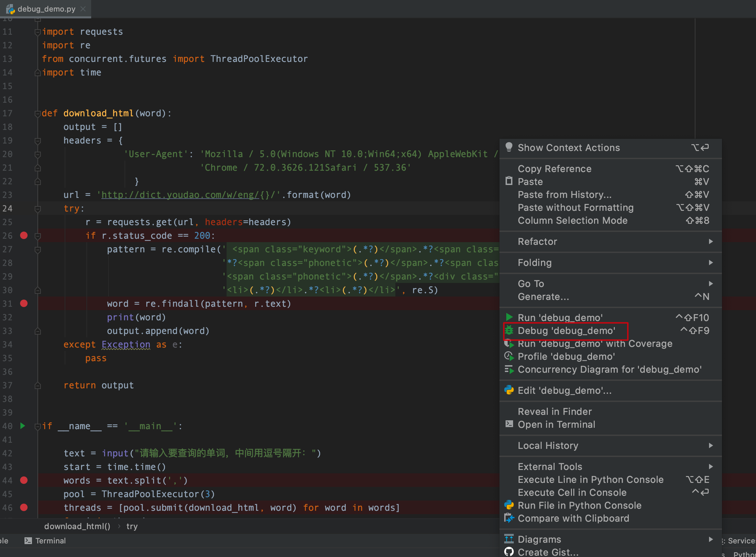Click the Python icon beside Edit 'debug_demo'
This screenshot has height=557, width=756.
[x=509, y=390]
